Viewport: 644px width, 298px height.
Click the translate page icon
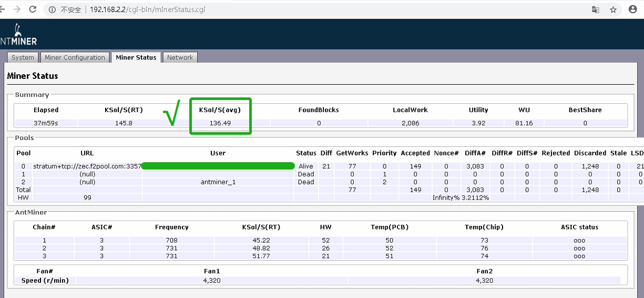click(596, 9)
